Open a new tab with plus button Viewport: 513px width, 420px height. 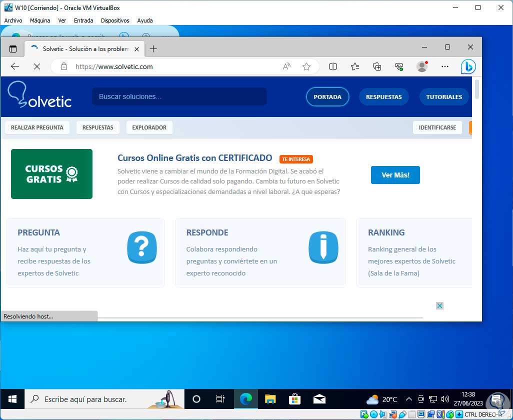click(x=153, y=49)
